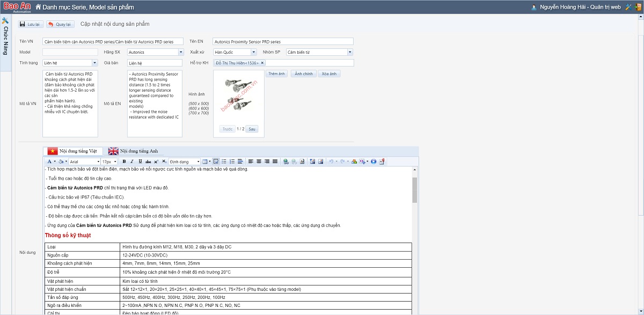Select the Nội dung tiếng Việt tab
Viewport: 644px width, 315px height.
coord(73,151)
